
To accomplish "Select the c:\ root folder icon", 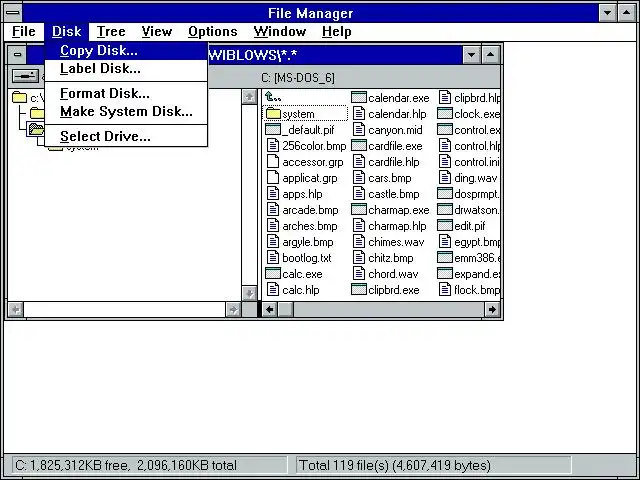I will click(x=19, y=98).
